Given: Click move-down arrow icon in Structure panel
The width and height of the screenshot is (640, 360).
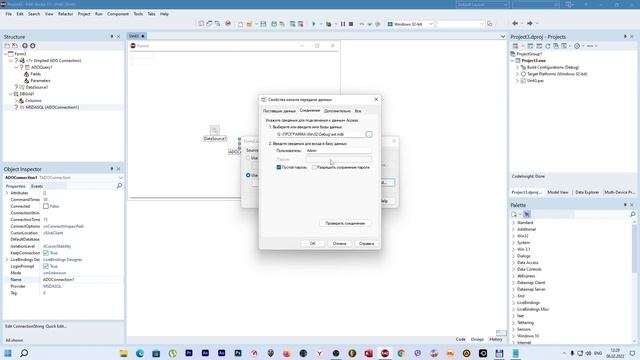Looking at the screenshot, I should click(x=33, y=46).
